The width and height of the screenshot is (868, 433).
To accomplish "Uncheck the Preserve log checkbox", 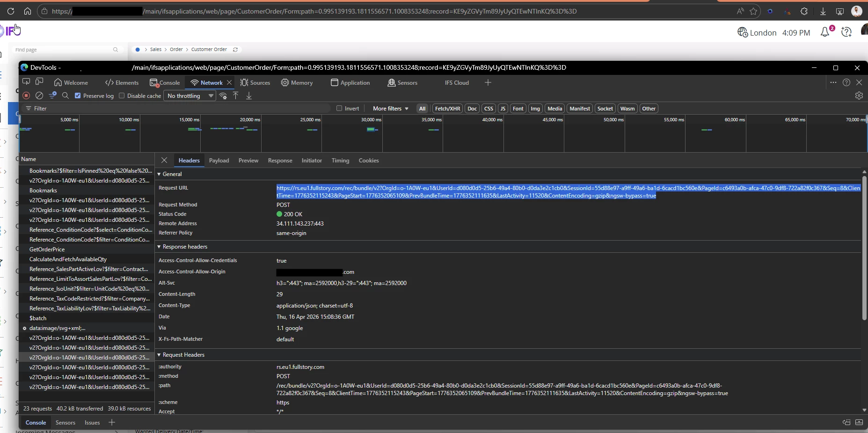I will [x=78, y=95].
